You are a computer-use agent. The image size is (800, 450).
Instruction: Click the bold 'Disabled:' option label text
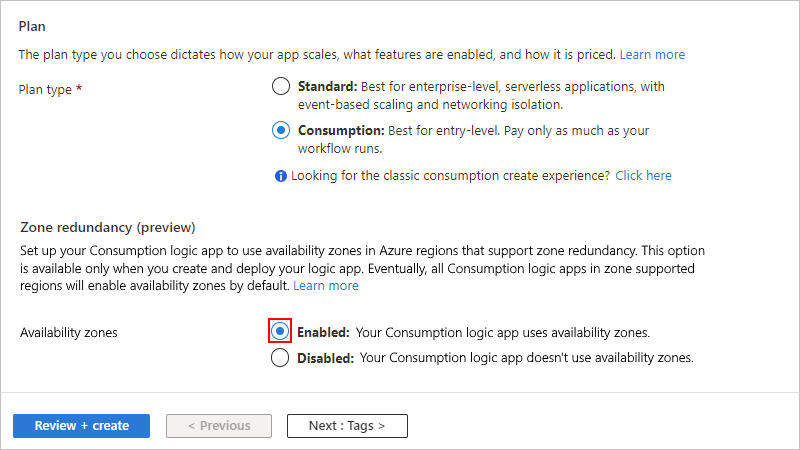pyautogui.click(x=325, y=357)
